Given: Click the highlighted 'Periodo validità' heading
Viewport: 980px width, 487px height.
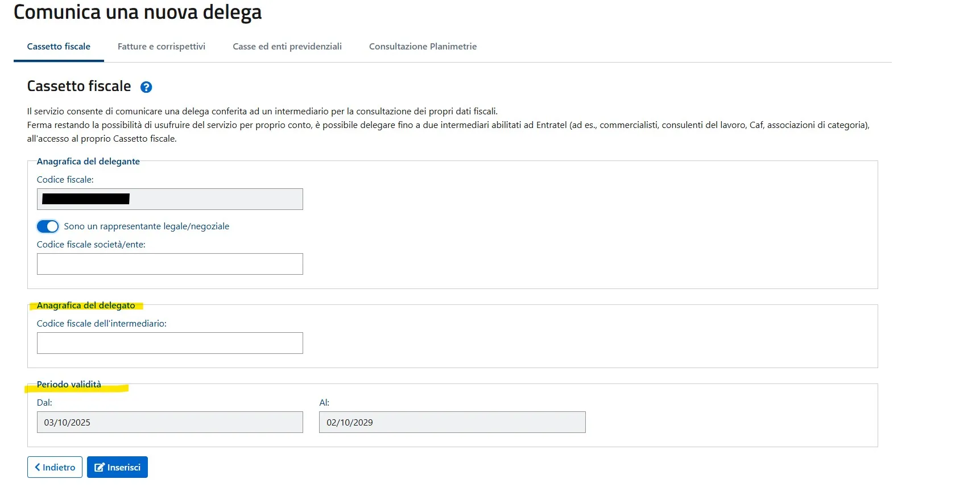Looking at the screenshot, I should [x=69, y=385].
